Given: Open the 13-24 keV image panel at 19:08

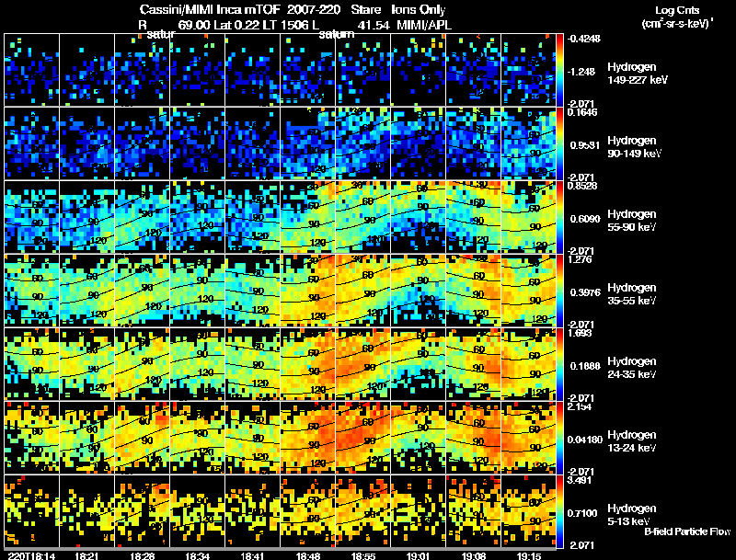Looking at the screenshot, I should [x=474, y=438].
